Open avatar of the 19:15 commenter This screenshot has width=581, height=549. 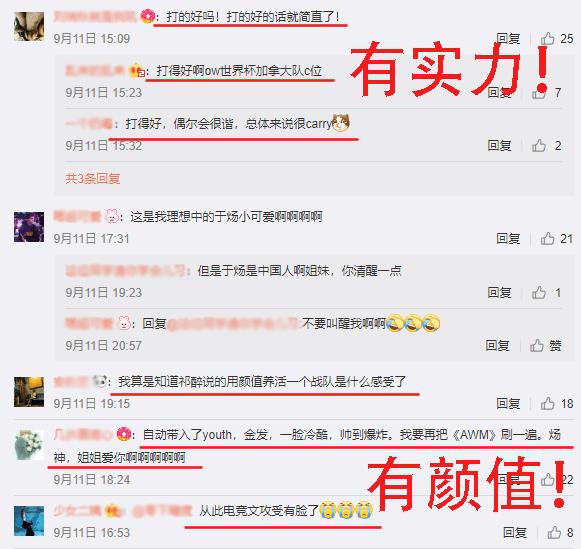[29, 392]
